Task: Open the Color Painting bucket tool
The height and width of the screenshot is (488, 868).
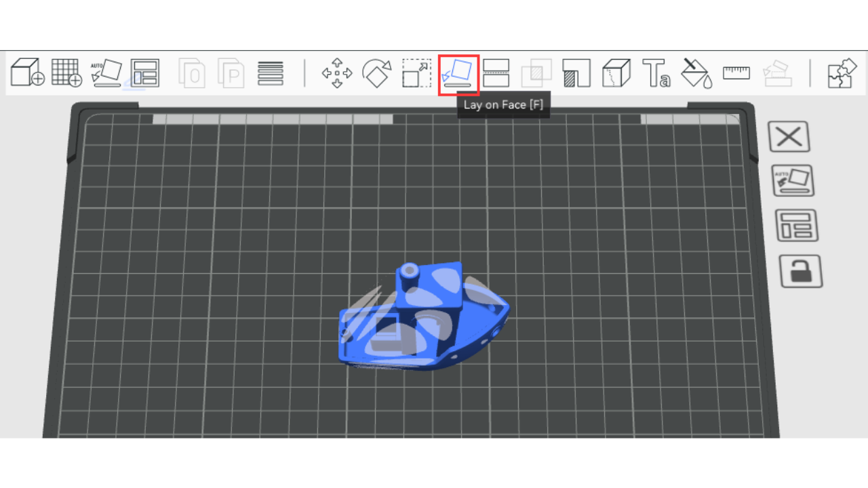Action: [696, 73]
